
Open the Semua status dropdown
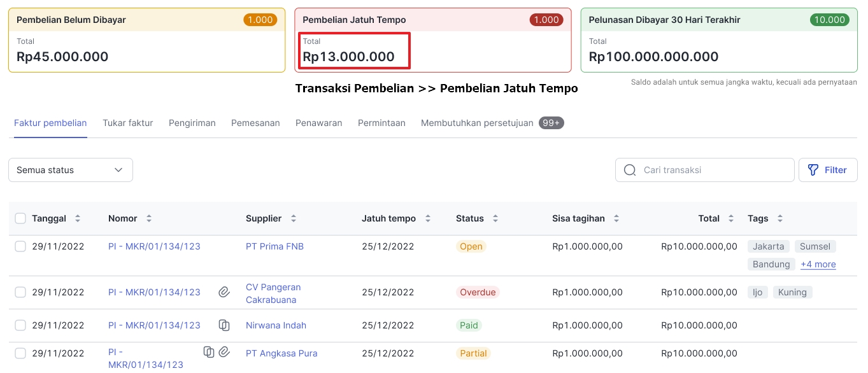pyautogui.click(x=70, y=170)
